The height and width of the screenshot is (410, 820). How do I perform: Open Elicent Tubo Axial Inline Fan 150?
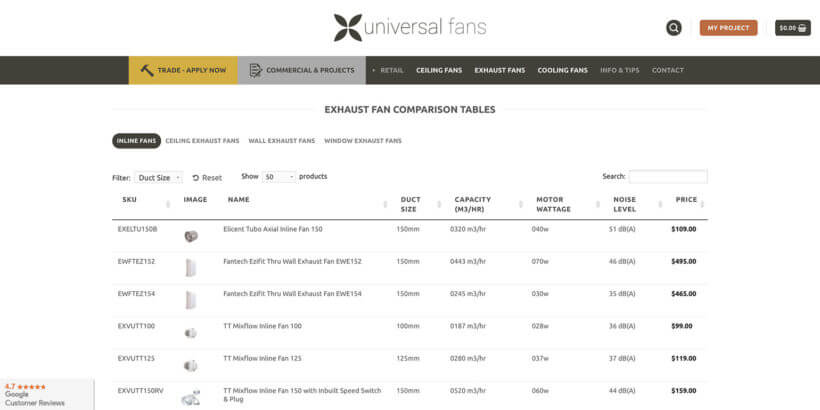click(273, 229)
